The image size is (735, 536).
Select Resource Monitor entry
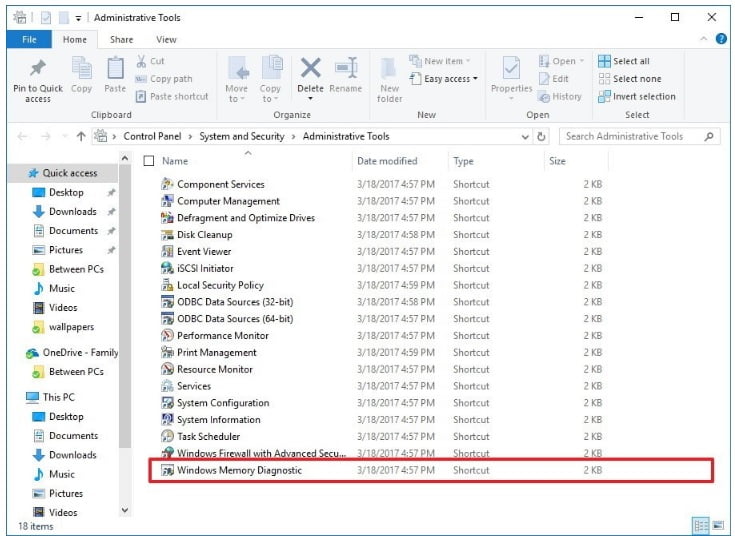point(382,369)
